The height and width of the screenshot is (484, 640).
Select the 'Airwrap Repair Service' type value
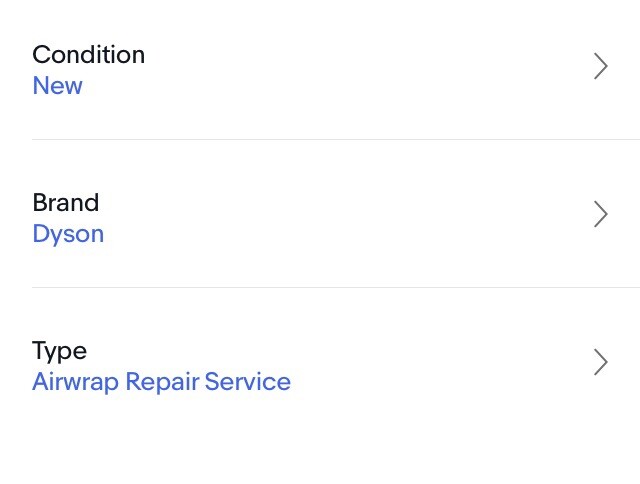161,382
